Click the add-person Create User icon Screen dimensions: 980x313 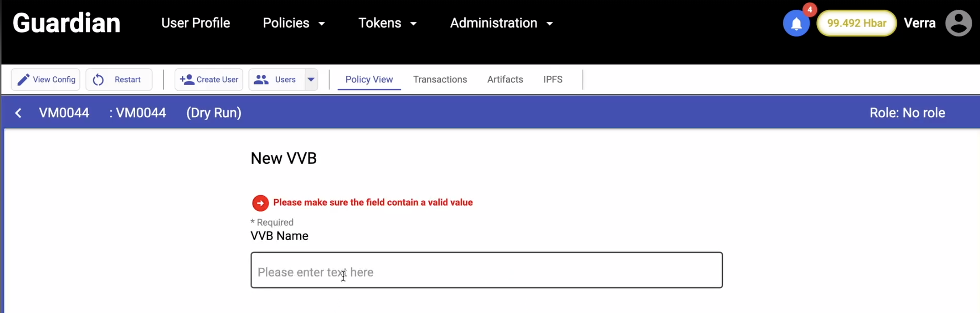point(187,80)
